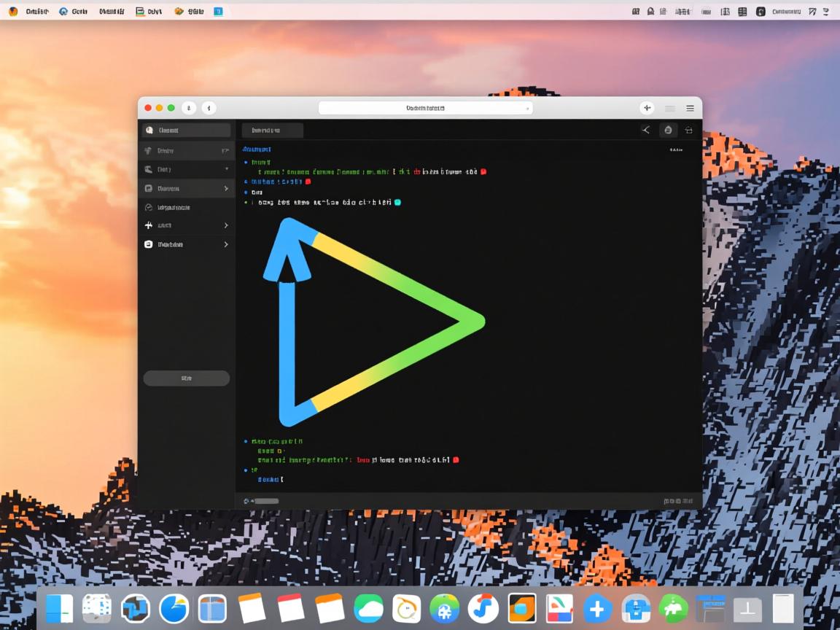This screenshot has width=840, height=630.
Task: Open the first menu next to the Apple-bar logo
Action: [37, 12]
